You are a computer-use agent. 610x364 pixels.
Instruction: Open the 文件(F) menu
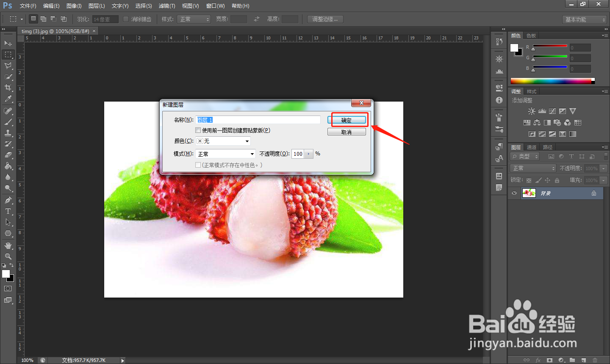tap(28, 6)
